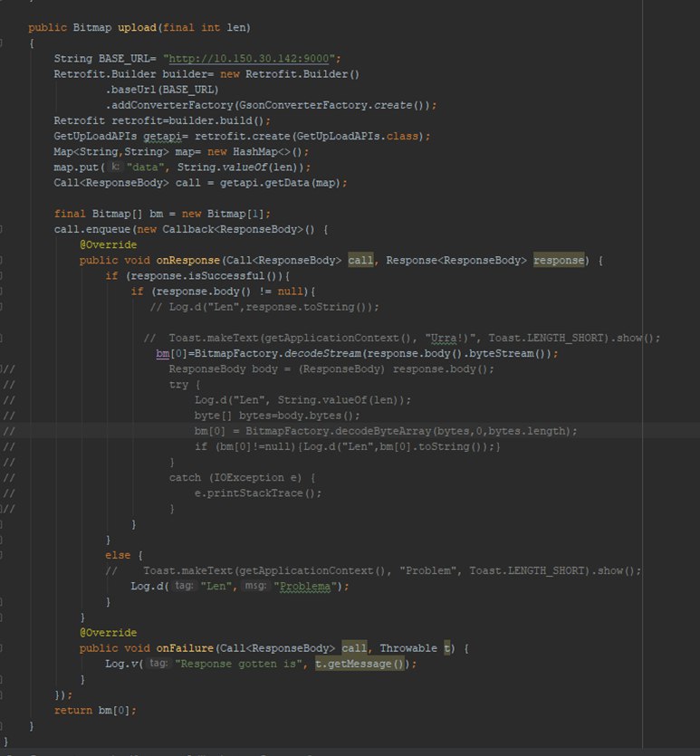Click the 'new HashMap<>()' map declaration line
Viewport: 700px width, 756px height.
click(181, 152)
